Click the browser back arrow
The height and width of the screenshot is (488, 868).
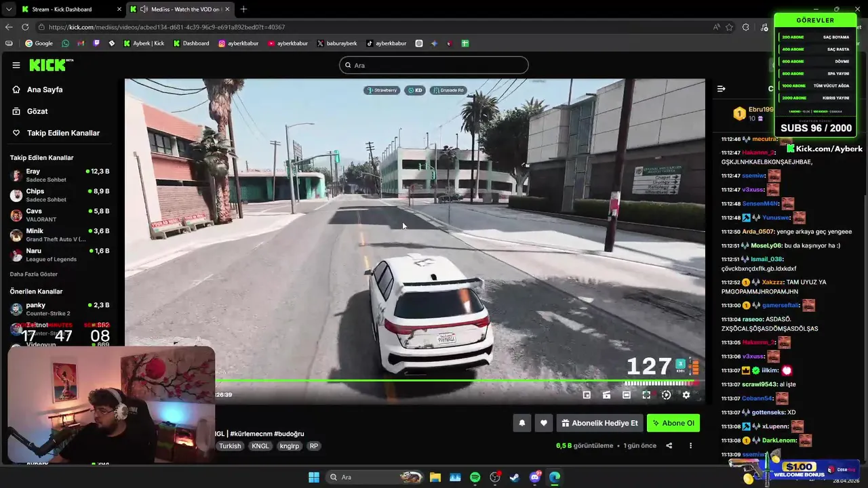point(9,27)
